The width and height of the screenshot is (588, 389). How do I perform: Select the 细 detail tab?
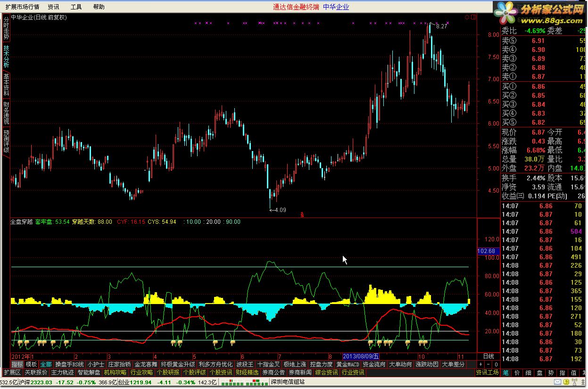point(529,372)
